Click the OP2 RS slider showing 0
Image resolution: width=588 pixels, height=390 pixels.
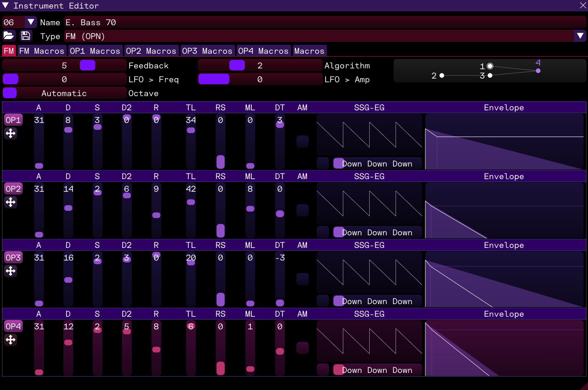click(220, 210)
